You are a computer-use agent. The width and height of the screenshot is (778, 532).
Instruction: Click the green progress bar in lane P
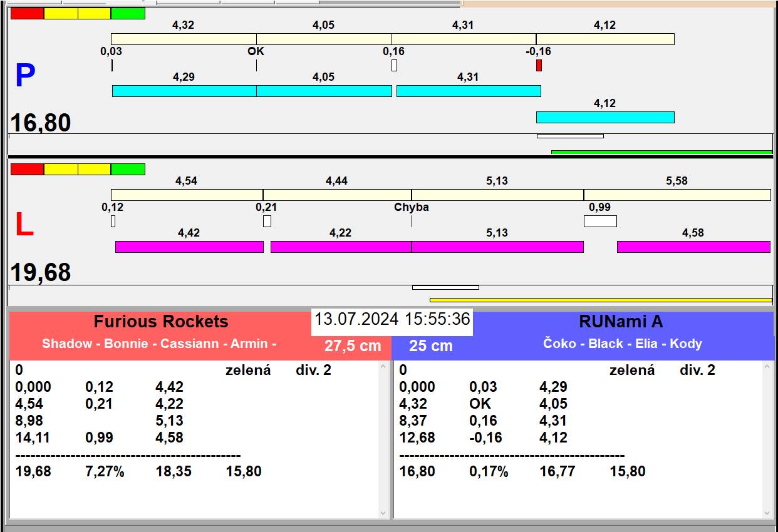(x=661, y=152)
